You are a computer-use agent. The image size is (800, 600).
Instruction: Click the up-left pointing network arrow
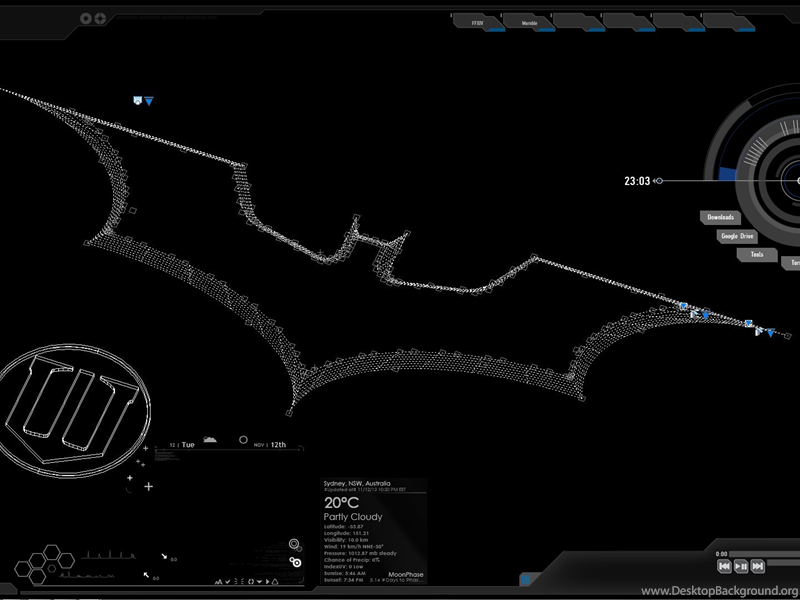pyautogui.click(x=146, y=575)
